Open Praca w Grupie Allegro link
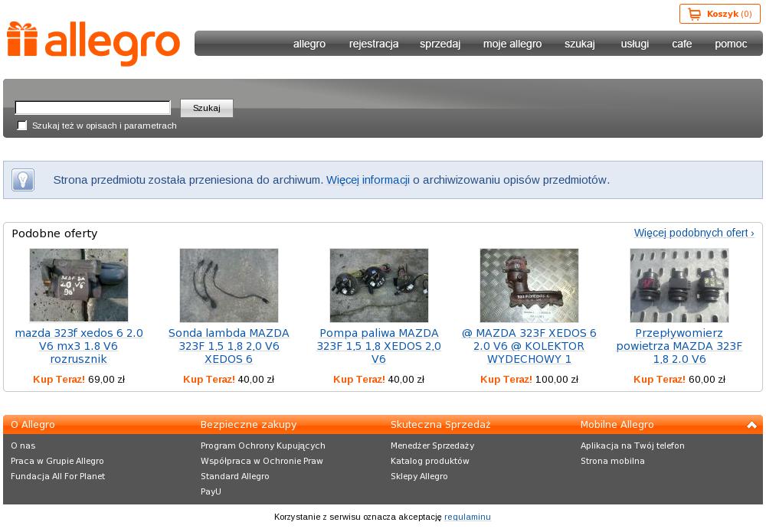The width and height of the screenshot is (766, 532). [x=57, y=461]
